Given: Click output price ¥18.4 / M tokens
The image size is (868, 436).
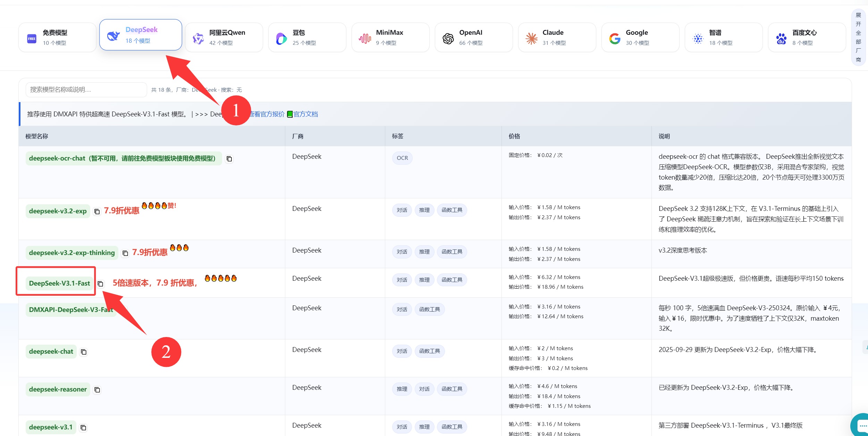Looking at the screenshot, I should 559,396.
